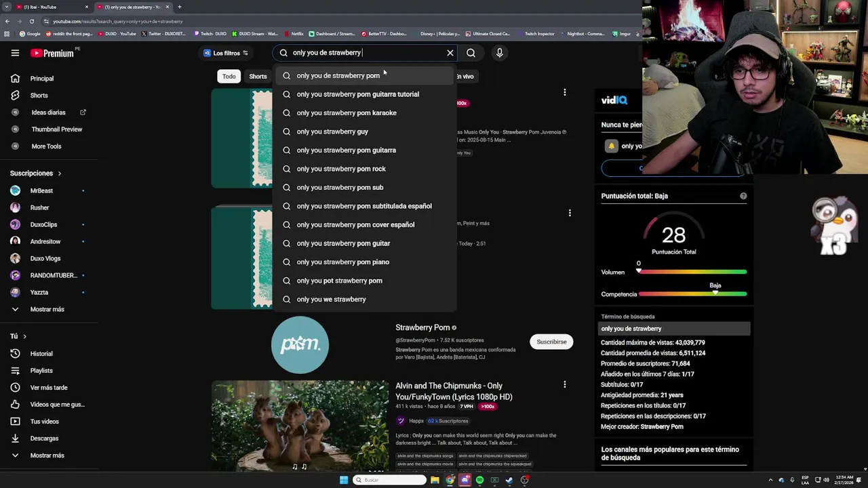
Task: Select suggestion 'only you pot strawberry pom'
Action: (363, 281)
